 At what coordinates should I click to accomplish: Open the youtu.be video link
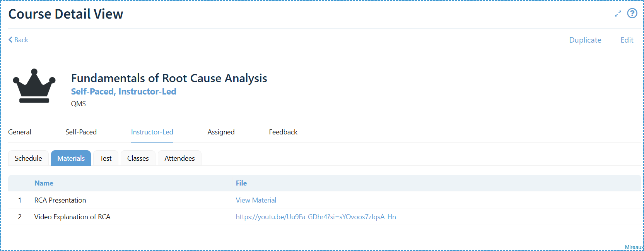(316, 217)
